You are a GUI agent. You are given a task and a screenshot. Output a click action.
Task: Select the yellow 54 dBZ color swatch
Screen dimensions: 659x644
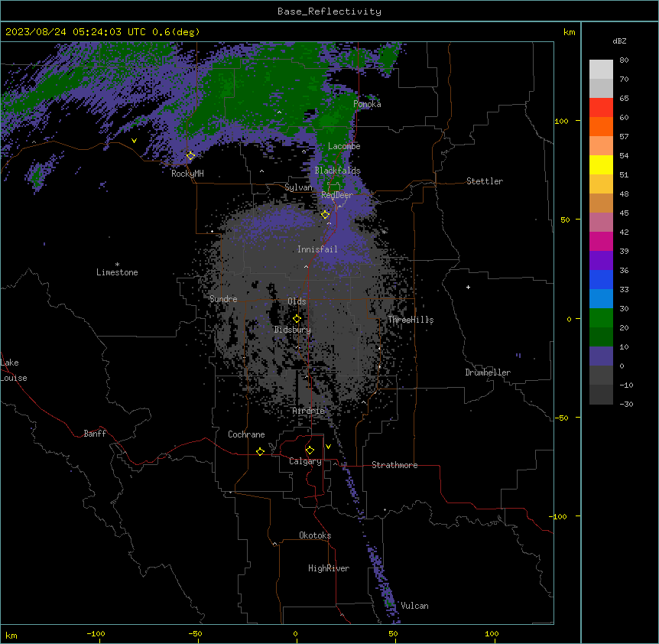[601, 164]
